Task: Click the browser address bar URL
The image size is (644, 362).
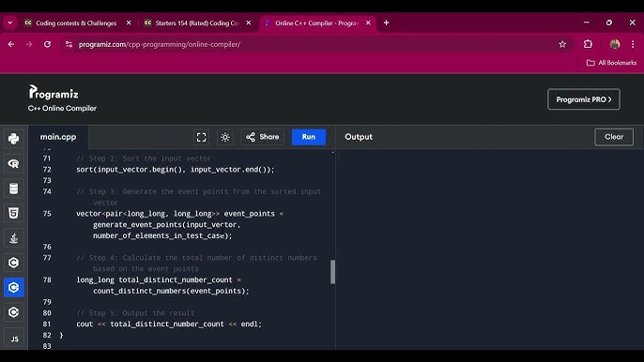Action: [x=160, y=44]
